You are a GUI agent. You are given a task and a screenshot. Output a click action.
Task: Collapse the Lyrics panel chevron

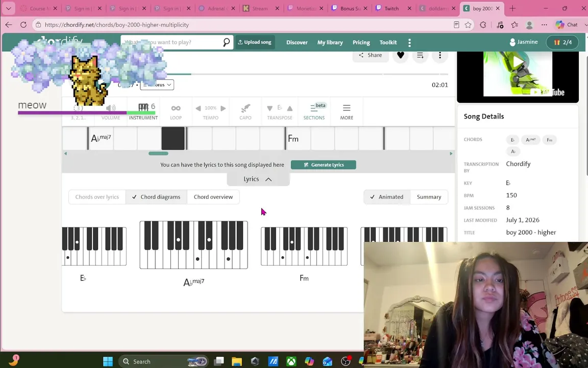coord(268,179)
